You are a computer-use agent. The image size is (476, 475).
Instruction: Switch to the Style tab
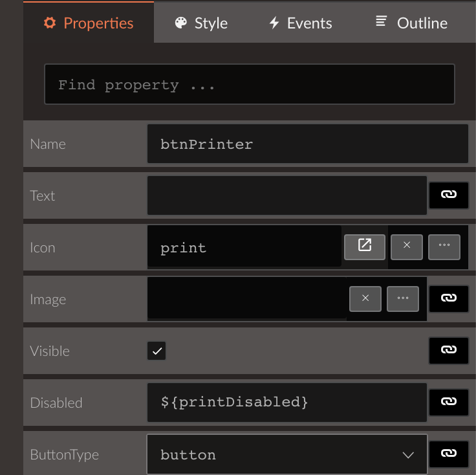click(x=201, y=23)
